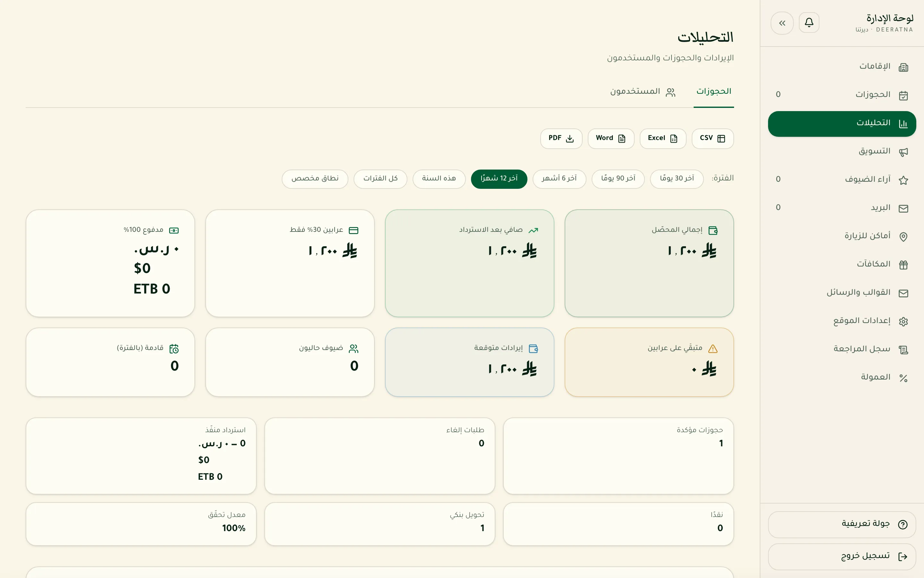Open الإقامات in the sidebar

coord(842,67)
